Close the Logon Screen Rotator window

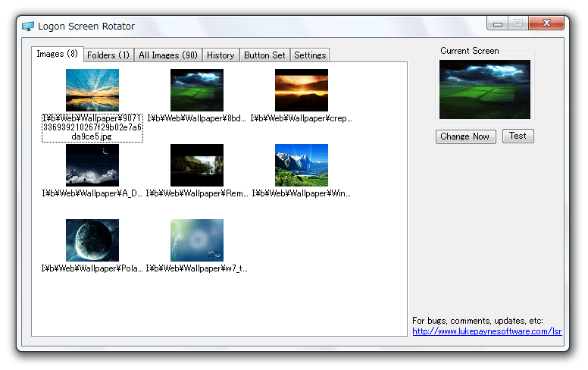[x=546, y=24]
